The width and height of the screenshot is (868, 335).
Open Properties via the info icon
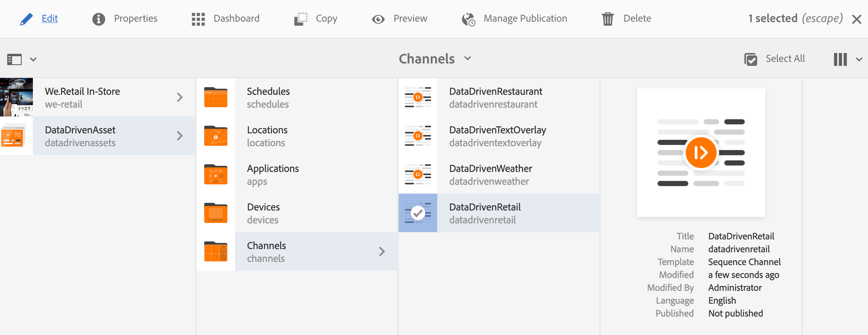click(99, 19)
